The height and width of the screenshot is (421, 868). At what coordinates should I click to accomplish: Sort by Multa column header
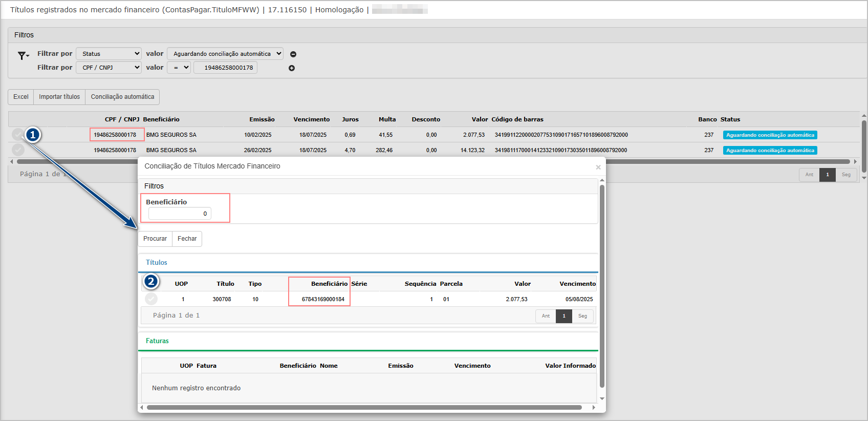pyautogui.click(x=387, y=119)
